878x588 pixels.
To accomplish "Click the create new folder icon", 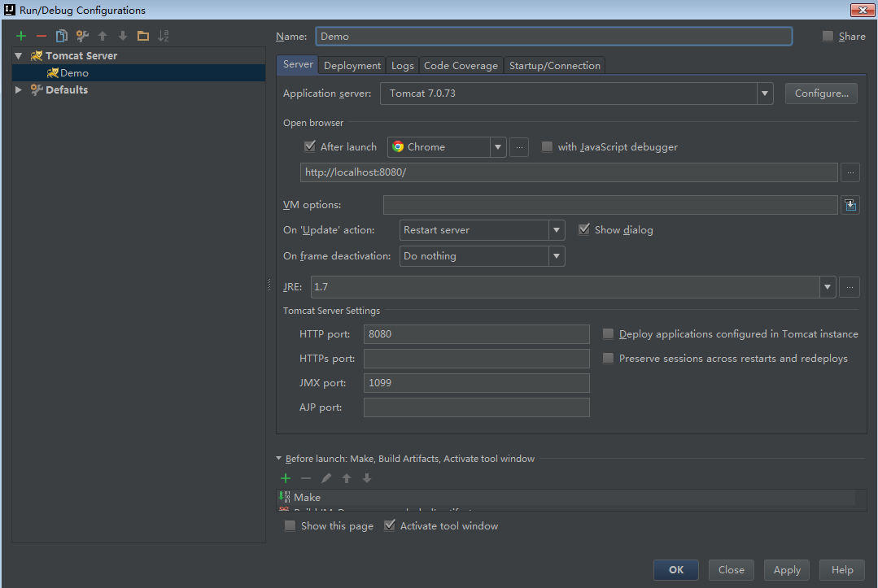I will 143,36.
